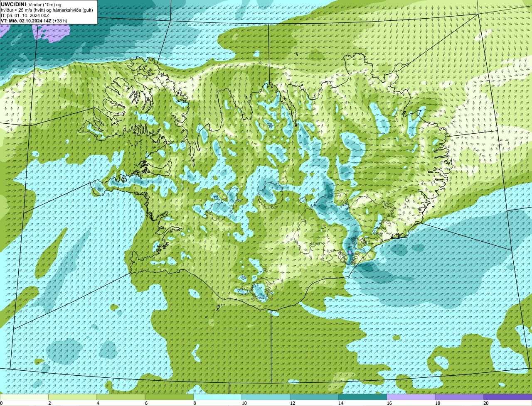Click the legend color segment above 20

click(x=507, y=397)
